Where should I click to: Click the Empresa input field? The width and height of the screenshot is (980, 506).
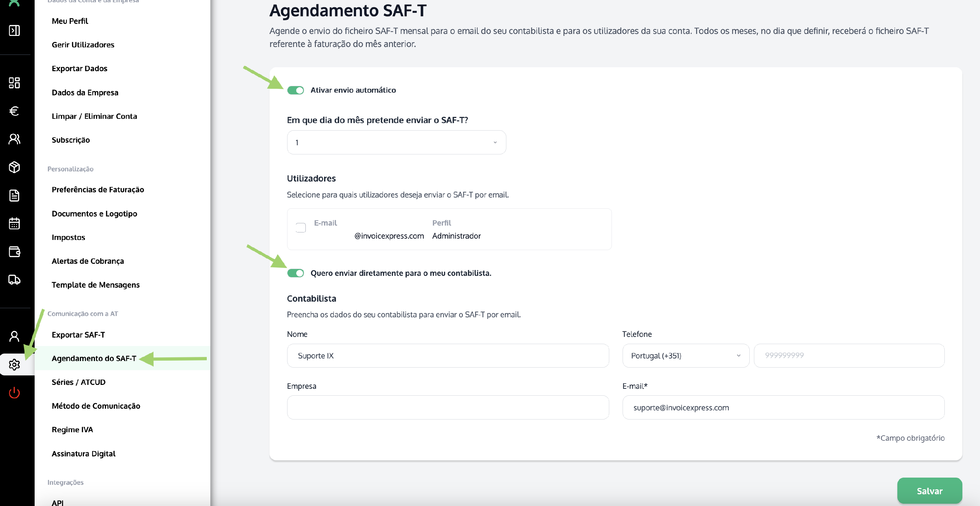coord(448,408)
